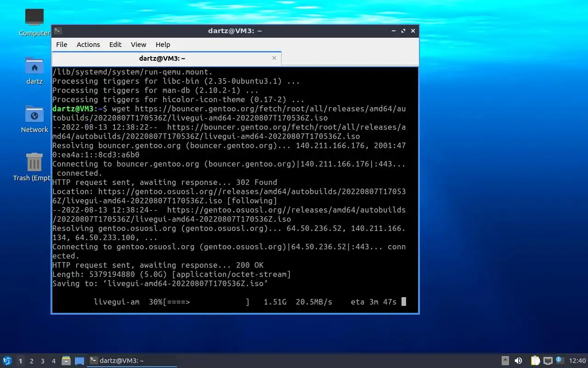This screenshot has height=368, width=588.
Task: Minimize the terminal window
Action: point(394,31)
